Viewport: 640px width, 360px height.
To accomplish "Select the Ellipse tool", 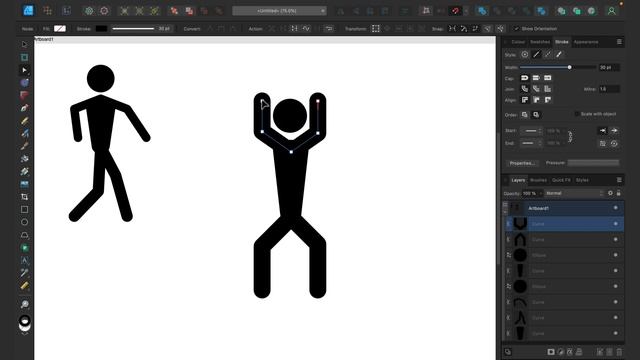I will [x=24, y=222].
